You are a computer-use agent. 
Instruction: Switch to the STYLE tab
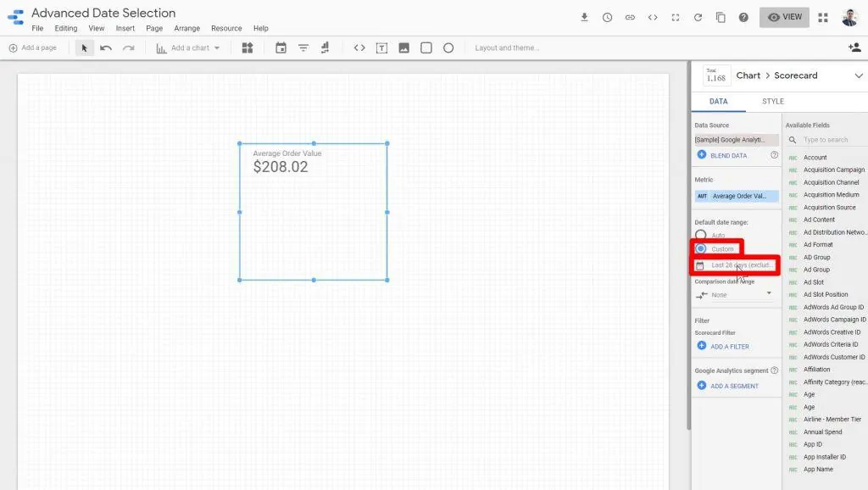pyautogui.click(x=772, y=101)
